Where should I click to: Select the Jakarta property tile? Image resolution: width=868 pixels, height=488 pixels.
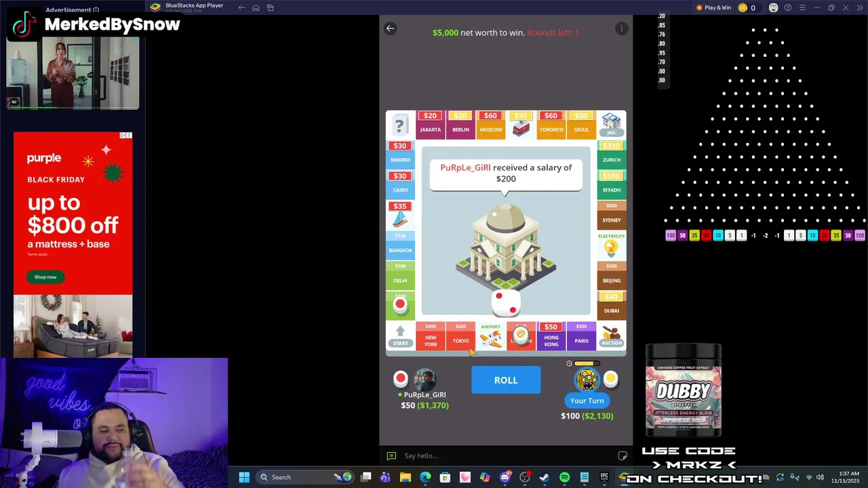(430, 125)
